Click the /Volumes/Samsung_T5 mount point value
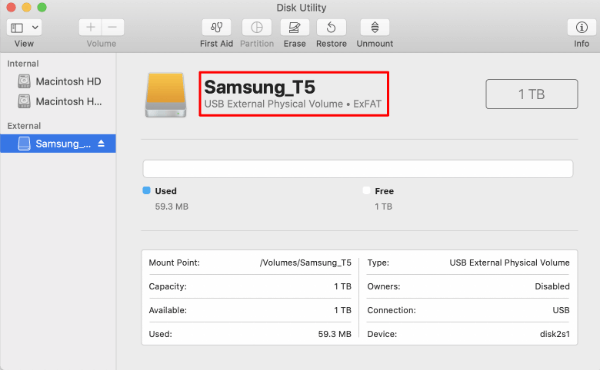Image resolution: width=600 pixels, height=370 pixels. [x=305, y=263]
